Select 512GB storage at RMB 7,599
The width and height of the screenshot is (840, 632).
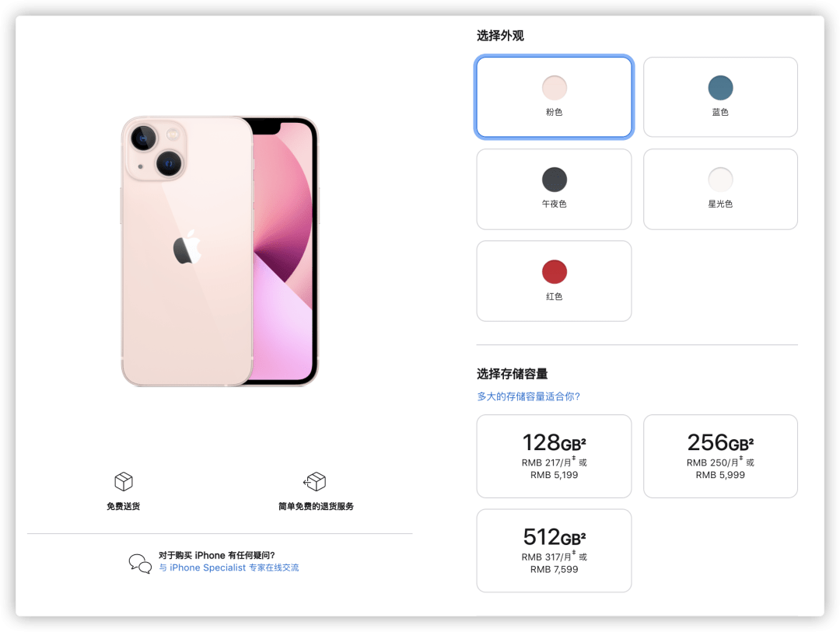click(x=554, y=550)
